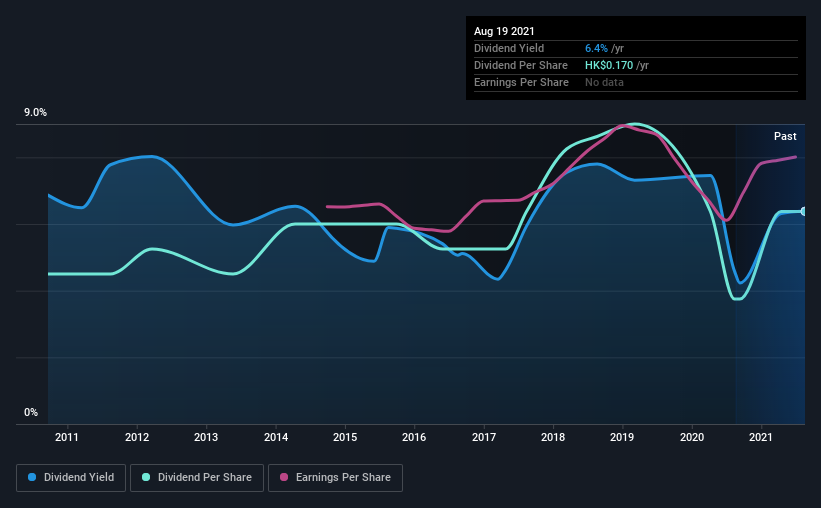Screen dimensions: 821x508
Task: Click the blue Dividend Yield legend dot
Action: click(x=32, y=477)
